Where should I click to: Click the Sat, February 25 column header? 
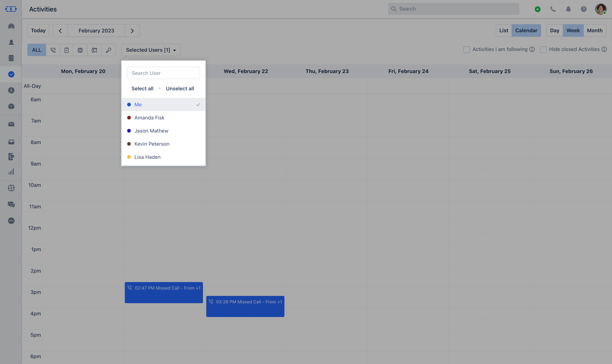coord(490,71)
